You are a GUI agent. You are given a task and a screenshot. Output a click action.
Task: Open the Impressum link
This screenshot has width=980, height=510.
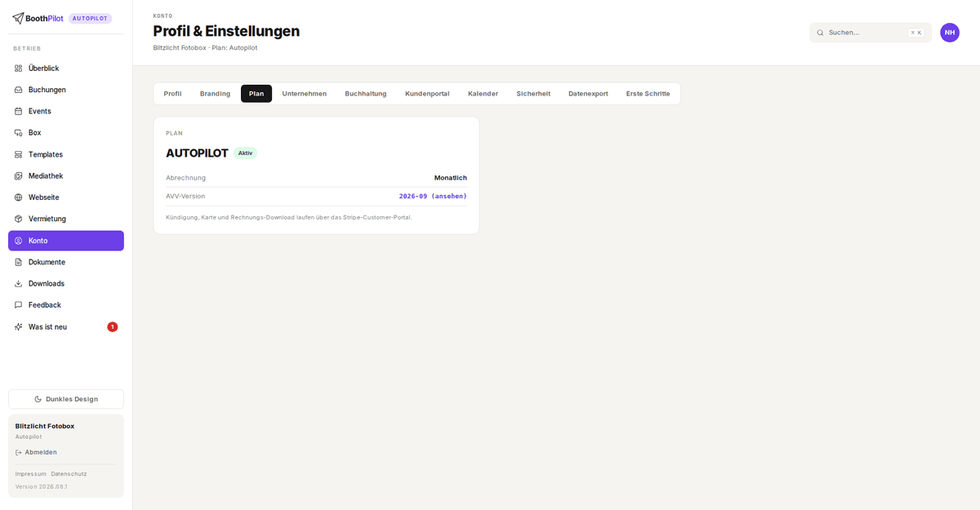[30, 474]
